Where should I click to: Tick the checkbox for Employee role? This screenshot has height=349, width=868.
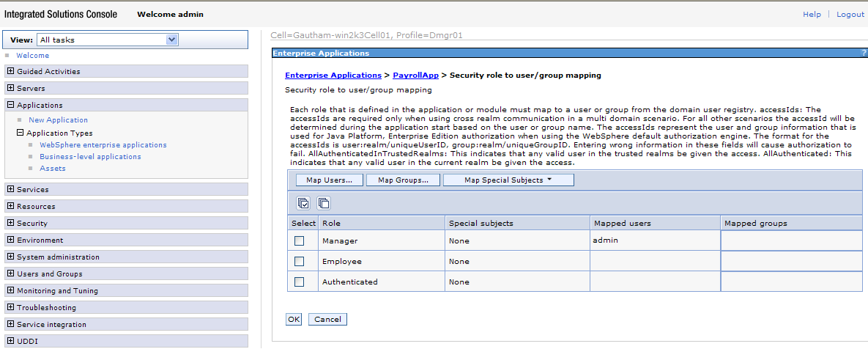click(300, 262)
